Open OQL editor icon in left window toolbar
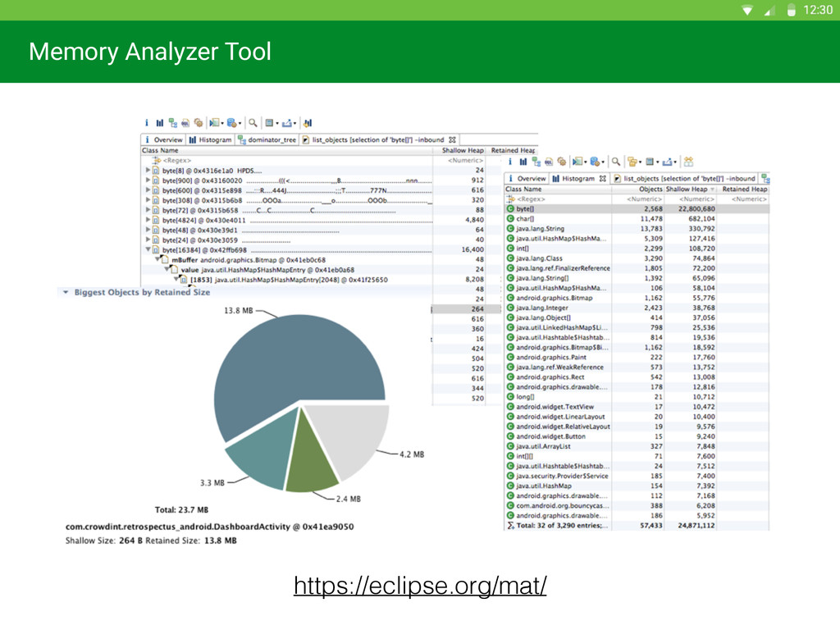 [x=185, y=123]
